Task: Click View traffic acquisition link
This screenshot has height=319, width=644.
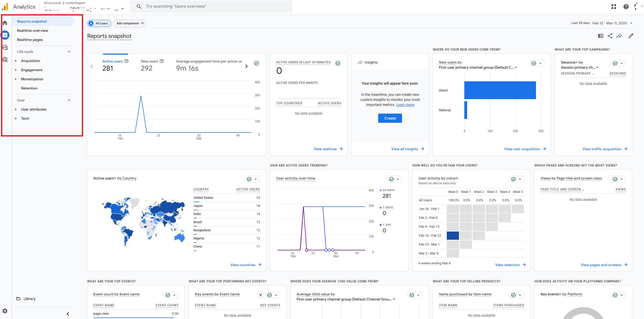Action: [x=605, y=149]
